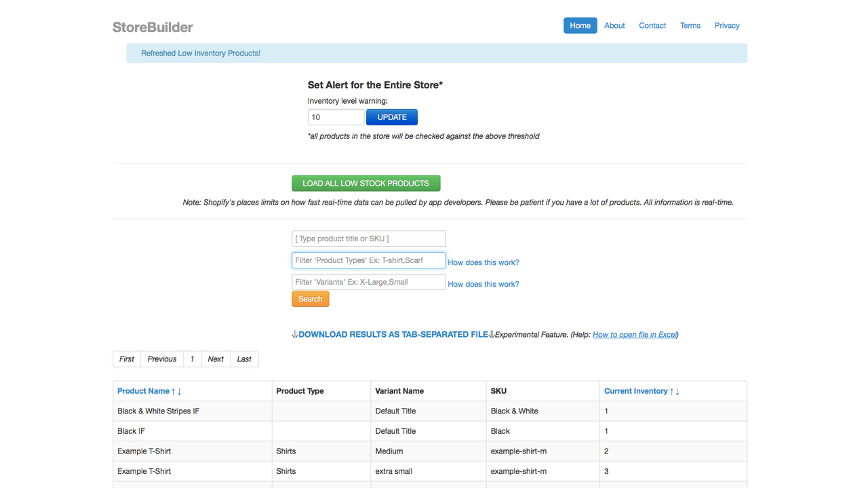Go to the Home page
Image resolution: width=868 pixels, height=488 pixels.
[580, 26]
